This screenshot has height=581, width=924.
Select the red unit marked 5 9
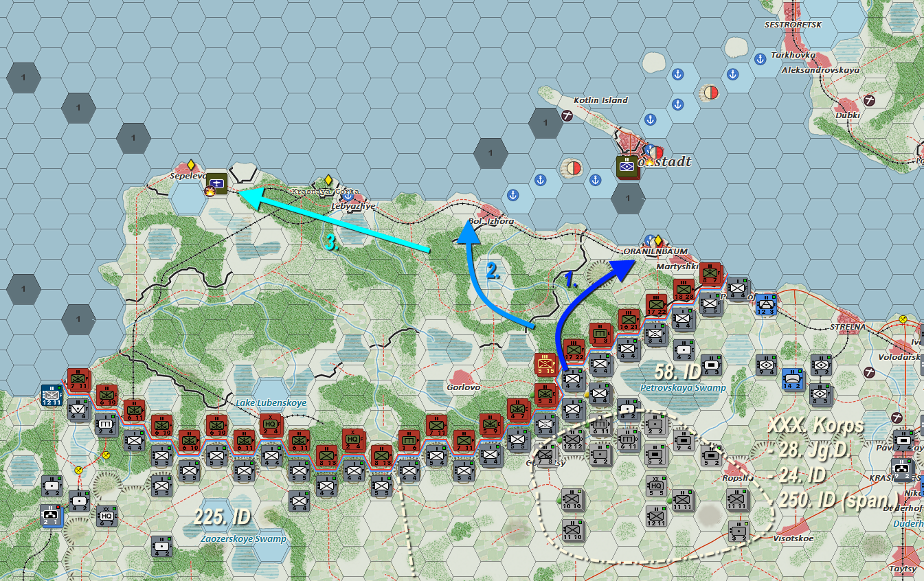tap(490, 424)
